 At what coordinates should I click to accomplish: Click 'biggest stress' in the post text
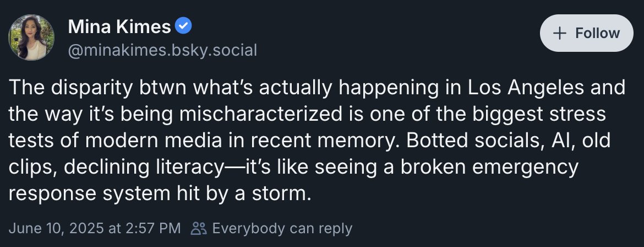[539, 115]
